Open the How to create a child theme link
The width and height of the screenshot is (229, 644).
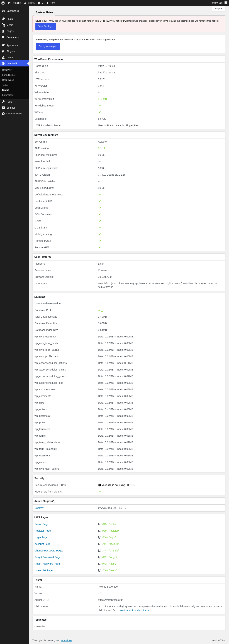134,610
